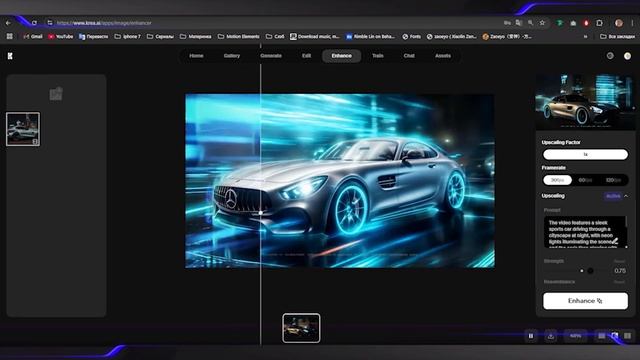Screen dimensions: 640x360
Task: Click the Krea logo icon
Action: click(10, 56)
